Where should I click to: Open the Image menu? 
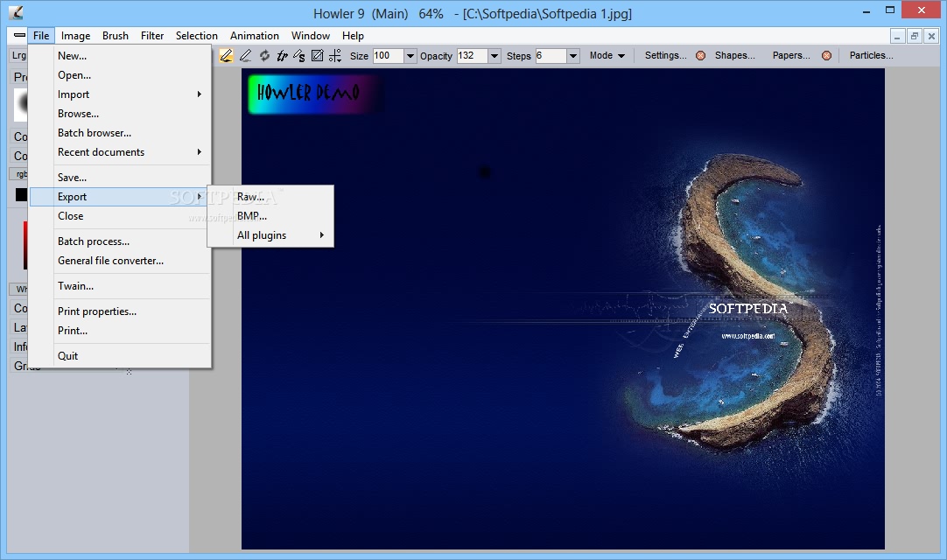(75, 36)
